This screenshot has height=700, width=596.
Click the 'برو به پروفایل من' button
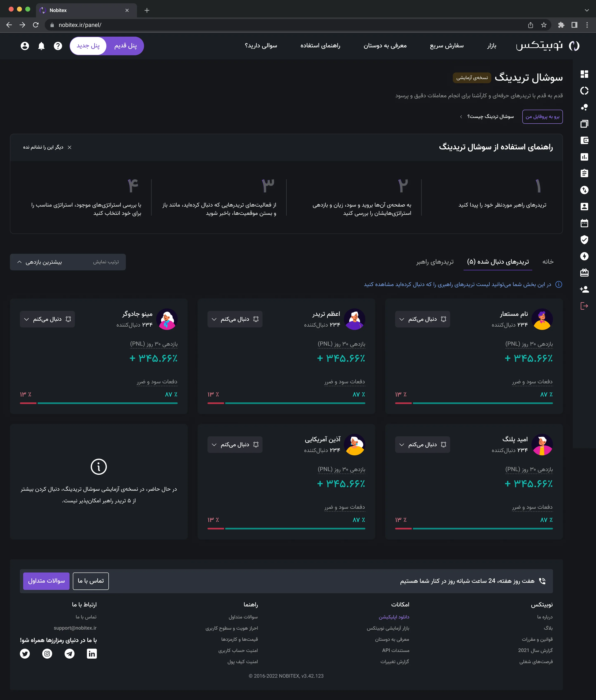pyautogui.click(x=542, y=117)
